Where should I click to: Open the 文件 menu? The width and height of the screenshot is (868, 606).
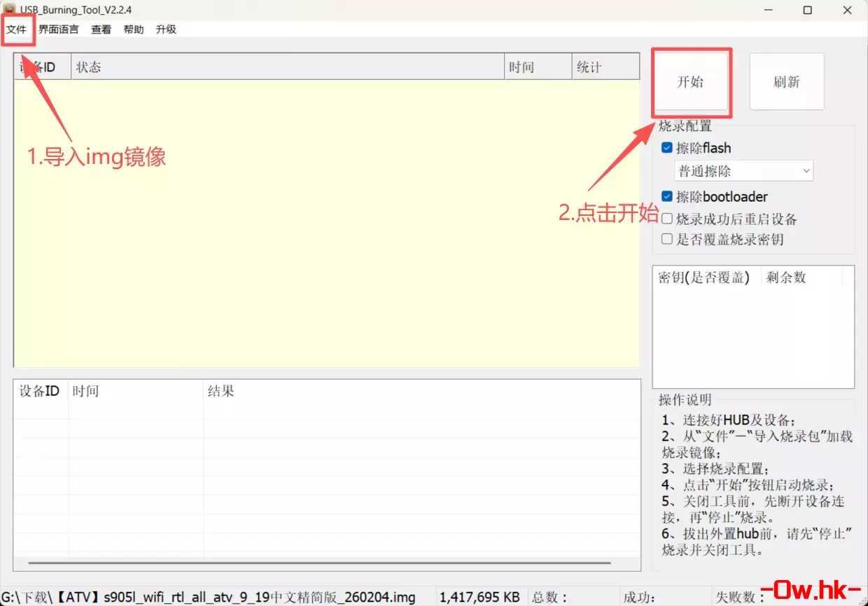pyautogui.click(x=16, y=29)
